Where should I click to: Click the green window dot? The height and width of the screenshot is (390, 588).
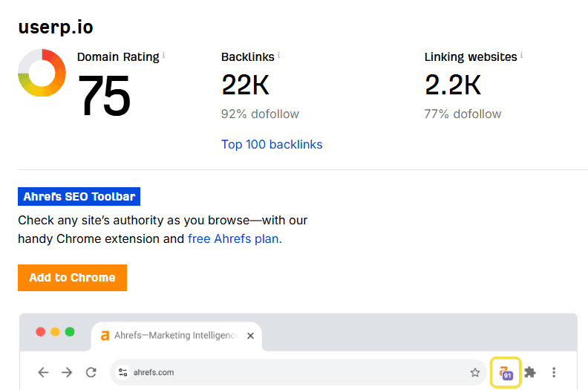(x=70, y=332)
